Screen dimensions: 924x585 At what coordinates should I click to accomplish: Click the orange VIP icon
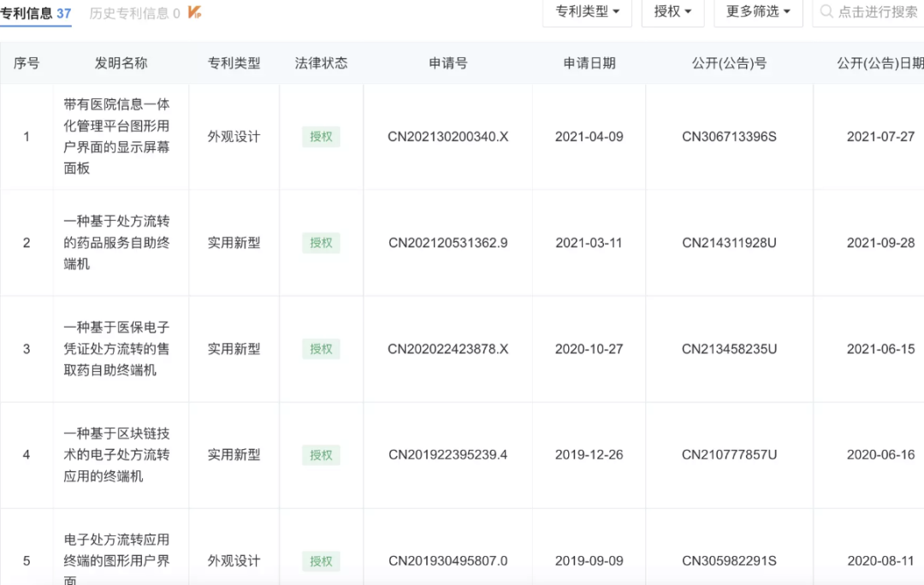click(195, 13)
